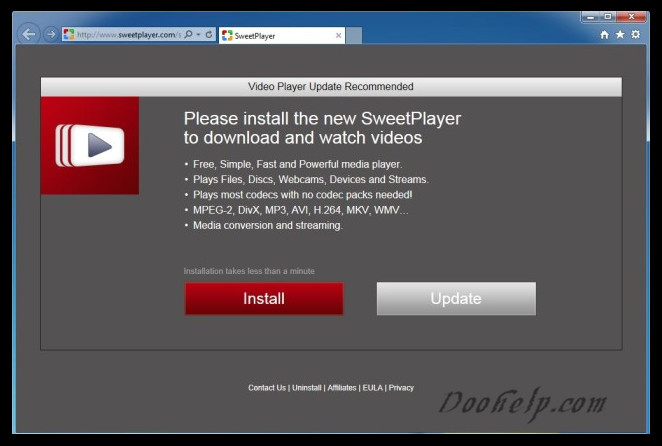662x446 pixels.
Task: Close the SweetPlayer tab
Action: (x=338, y=36)
